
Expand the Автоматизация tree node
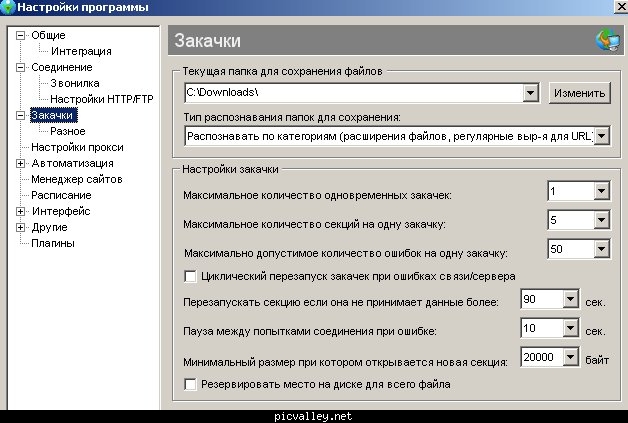(x=20, y=163)
